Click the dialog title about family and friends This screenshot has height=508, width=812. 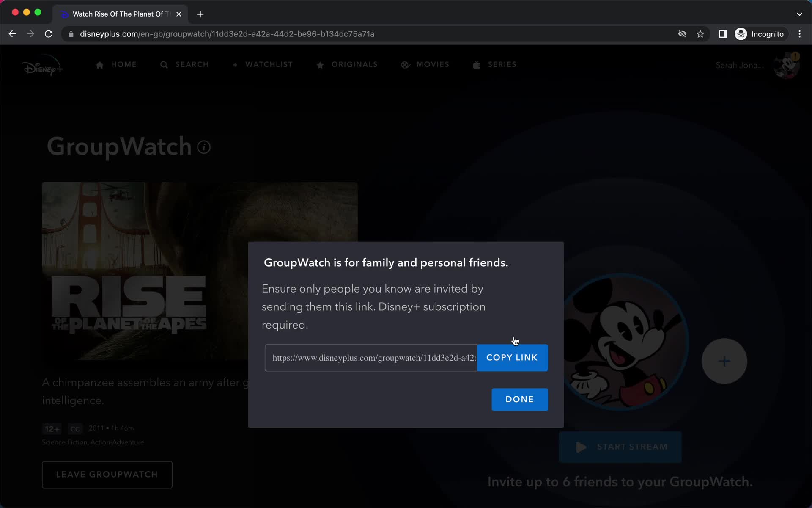(386, 263)
